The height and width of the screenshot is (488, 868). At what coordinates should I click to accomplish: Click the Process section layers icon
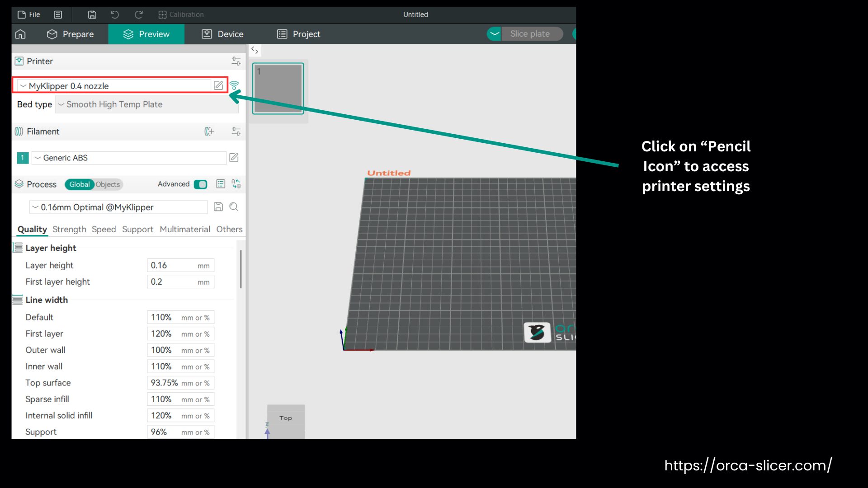19,184
